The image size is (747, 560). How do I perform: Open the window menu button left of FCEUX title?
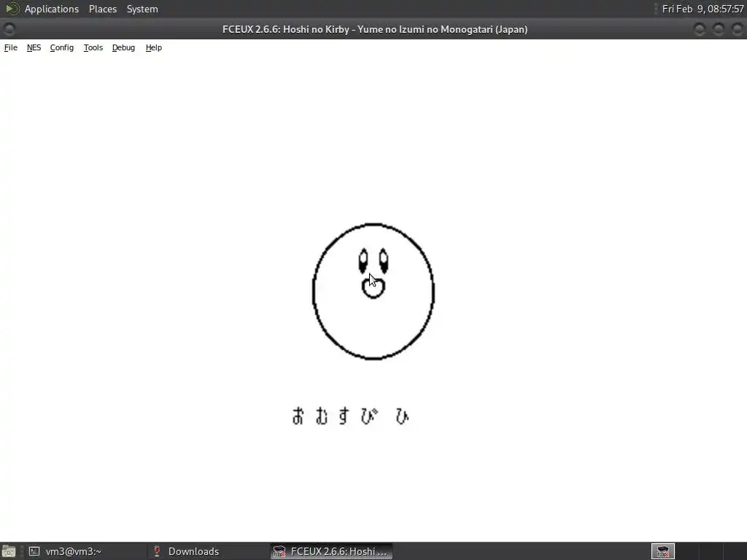[x=9, y=29]
